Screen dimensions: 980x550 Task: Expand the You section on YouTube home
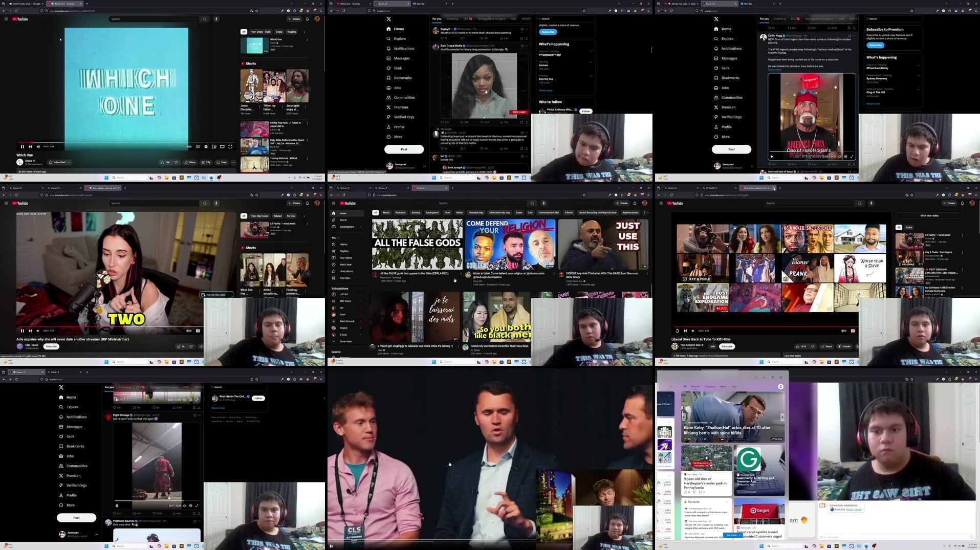[x=335, y=237]
